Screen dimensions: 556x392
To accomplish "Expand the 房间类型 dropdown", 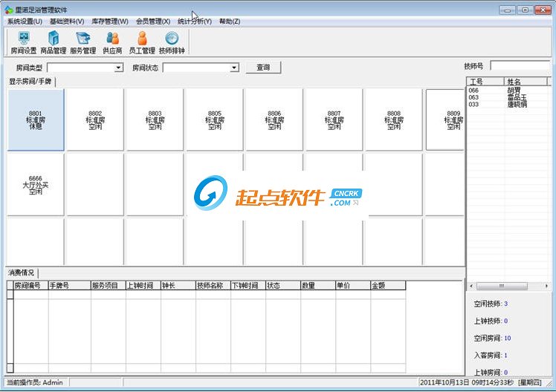I will 119,68.
